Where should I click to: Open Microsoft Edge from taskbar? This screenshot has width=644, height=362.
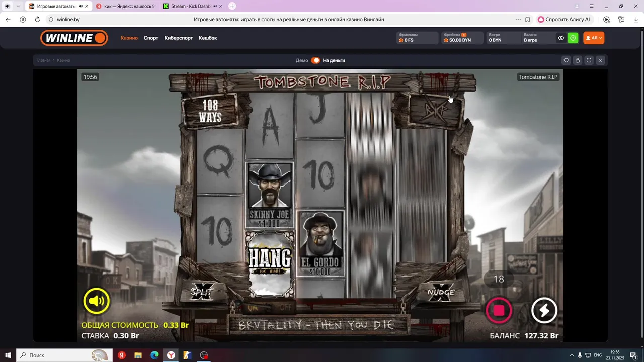click(x=154, y=355)
